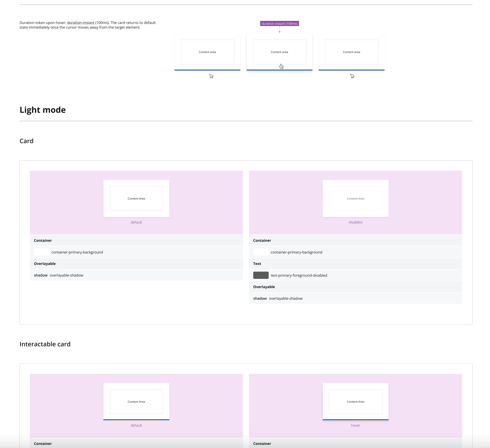Viewport: 490px width, 448px height.
Task: Click the leftmost Content area card
Action: 207,52
